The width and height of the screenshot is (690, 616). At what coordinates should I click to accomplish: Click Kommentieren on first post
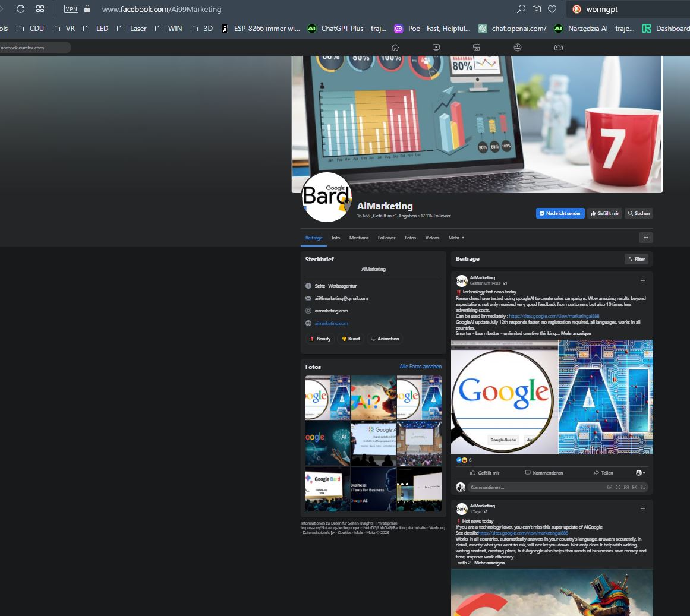pyautogui.click(x=544, y=473)
